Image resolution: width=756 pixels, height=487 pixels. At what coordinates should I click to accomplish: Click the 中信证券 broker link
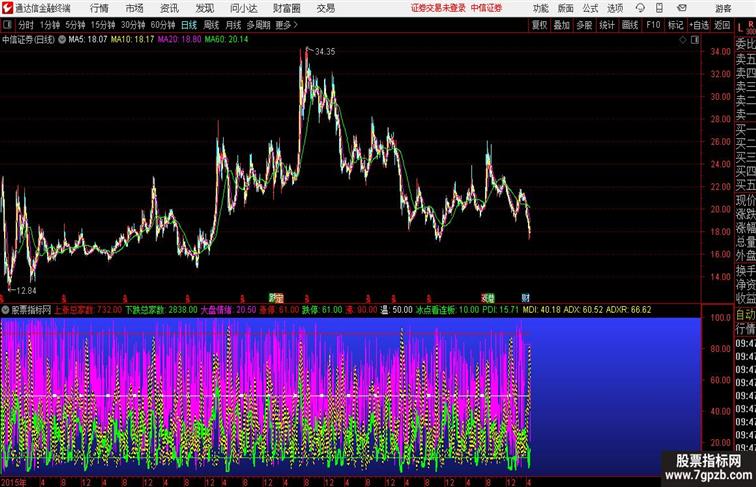486,8
